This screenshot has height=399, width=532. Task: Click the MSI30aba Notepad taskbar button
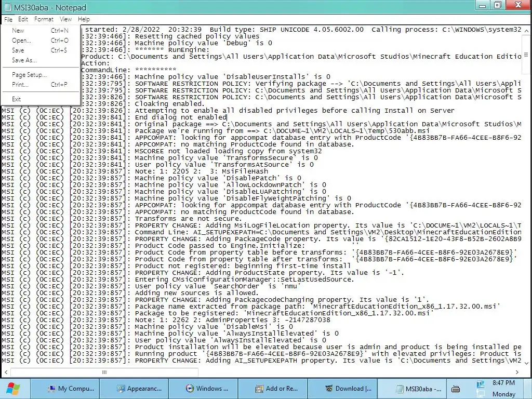pos(412,389)
